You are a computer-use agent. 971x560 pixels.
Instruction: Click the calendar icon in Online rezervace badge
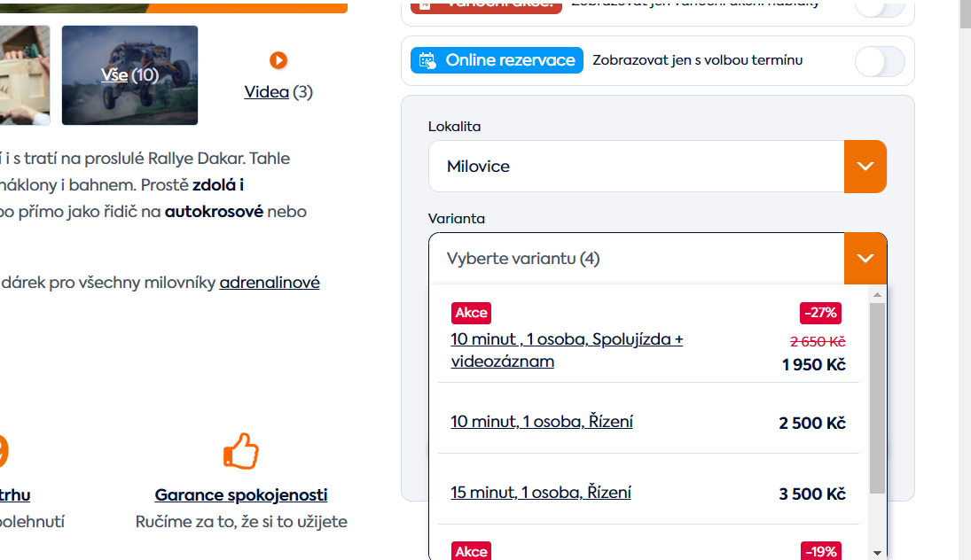coord(427,60)
